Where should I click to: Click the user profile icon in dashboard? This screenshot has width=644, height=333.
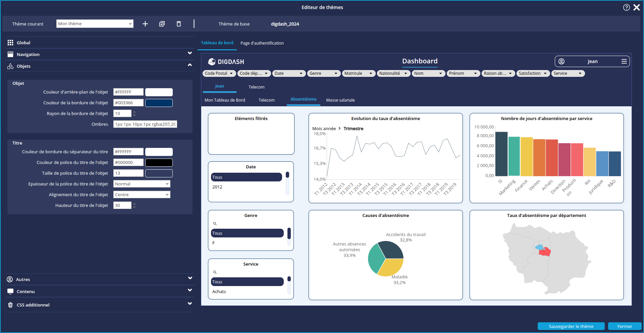tap(561, 61)
